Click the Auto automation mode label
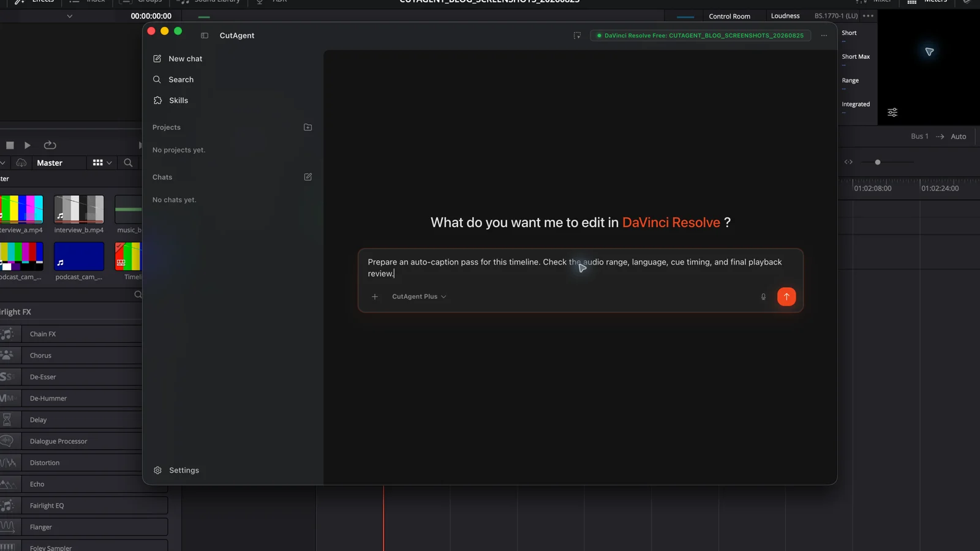Screen dimensions: 980x551 pos(959,137)
